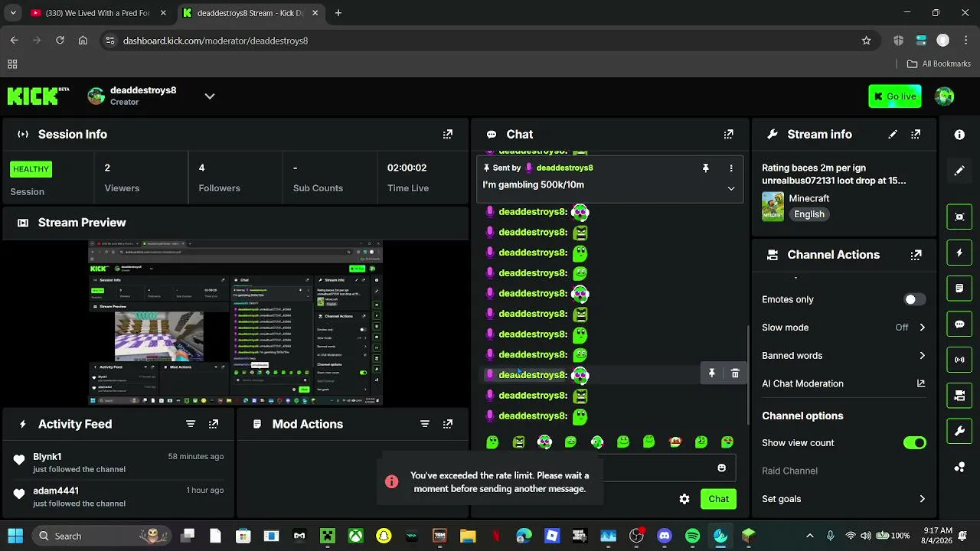Toggle Channel Actions widget in right sidebar

click(x=959, y=396)
